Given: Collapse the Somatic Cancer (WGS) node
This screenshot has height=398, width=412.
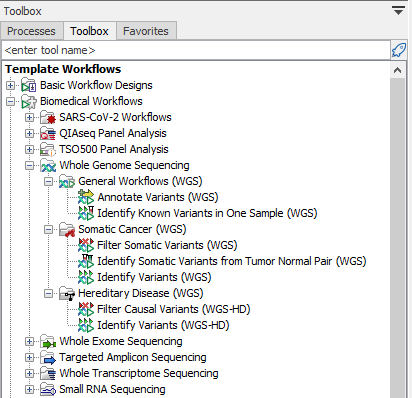Looking at the screenshot, I should click(x=49, y=229).
